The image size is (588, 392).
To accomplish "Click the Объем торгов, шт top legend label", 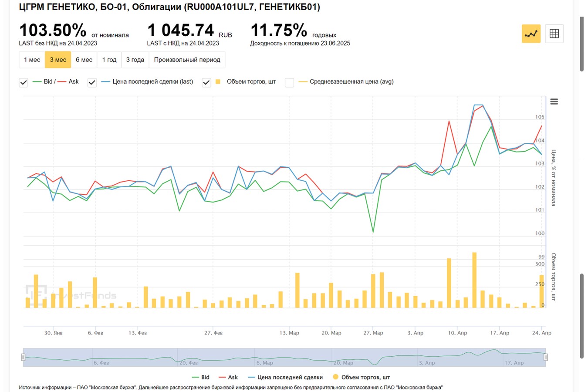I will tap(251, 81).
